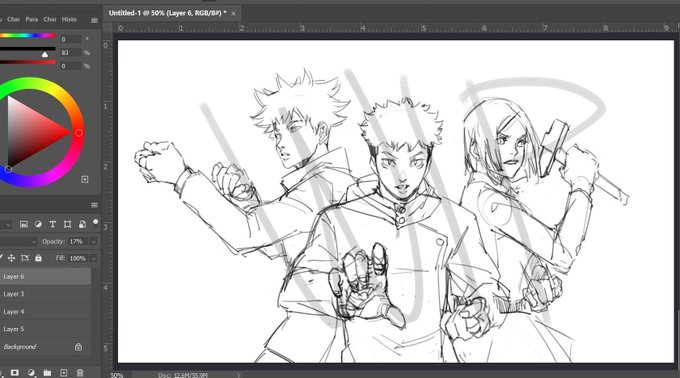Filter layers by smart object icon

(82, 224)
